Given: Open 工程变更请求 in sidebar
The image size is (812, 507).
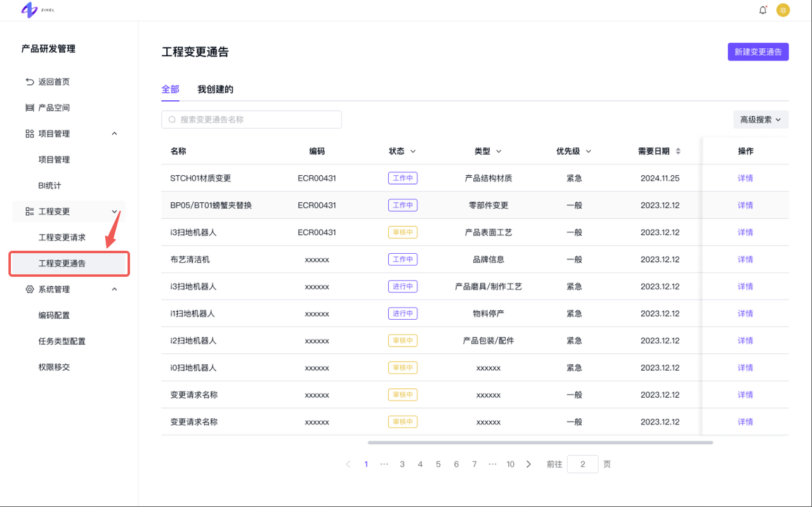Looking at the screenshot, I should tap(62, 237).
